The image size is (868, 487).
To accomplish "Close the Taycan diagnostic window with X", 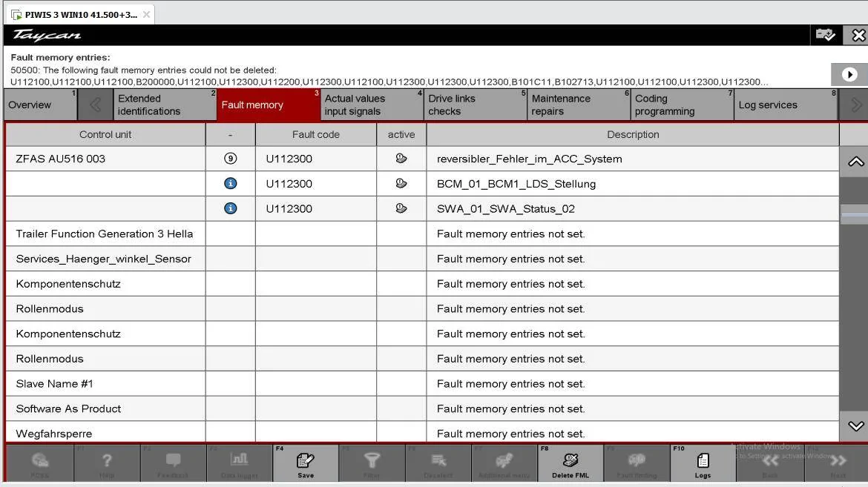I will (x=858, y=35).
